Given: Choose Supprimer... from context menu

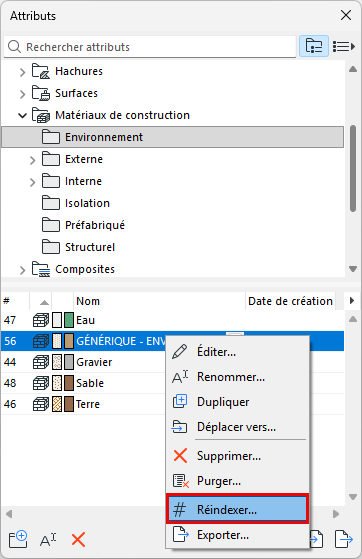Looking at the screenshot, I should coord(237,456).
